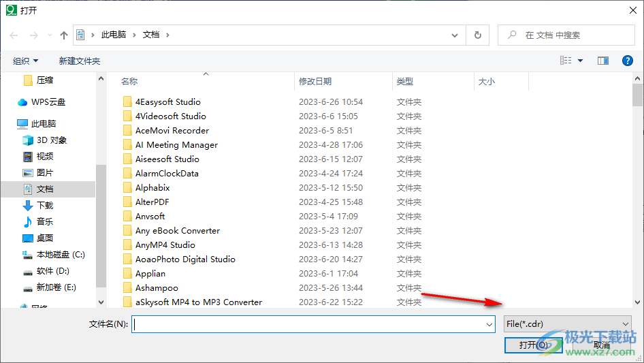Sort by 大小 column header

click(487, 82)
